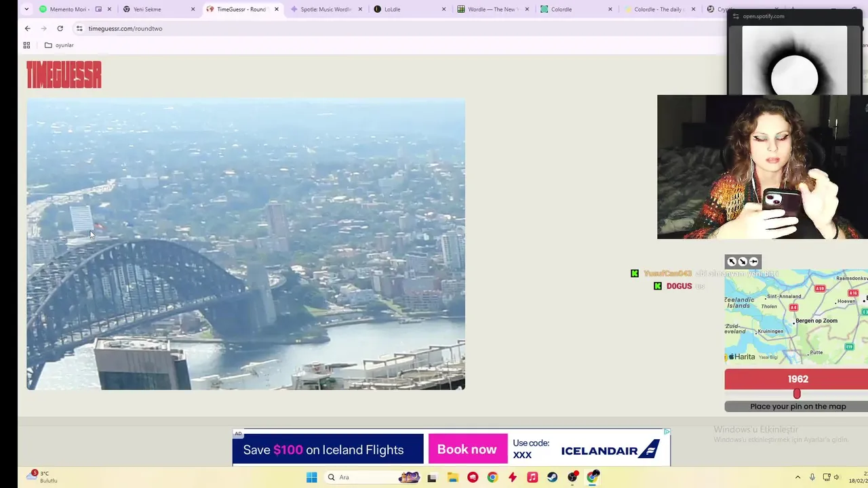Click DOGUS username in chat overlay
Screen dimensions: 868x488
(679, 286)
